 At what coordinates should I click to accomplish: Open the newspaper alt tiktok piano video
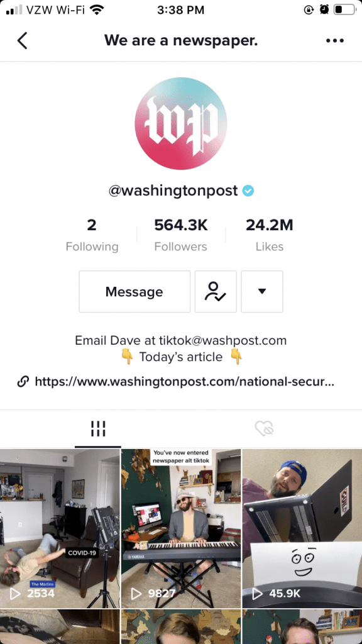point(180,528)
